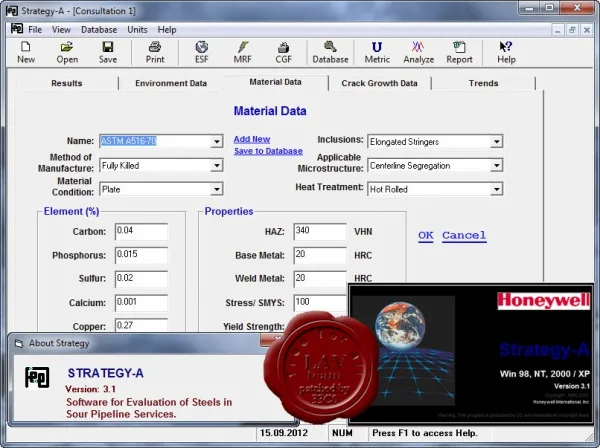Open the Method of Manufacture dropdown
600x448 pixels.
click(x=217, y=165)
